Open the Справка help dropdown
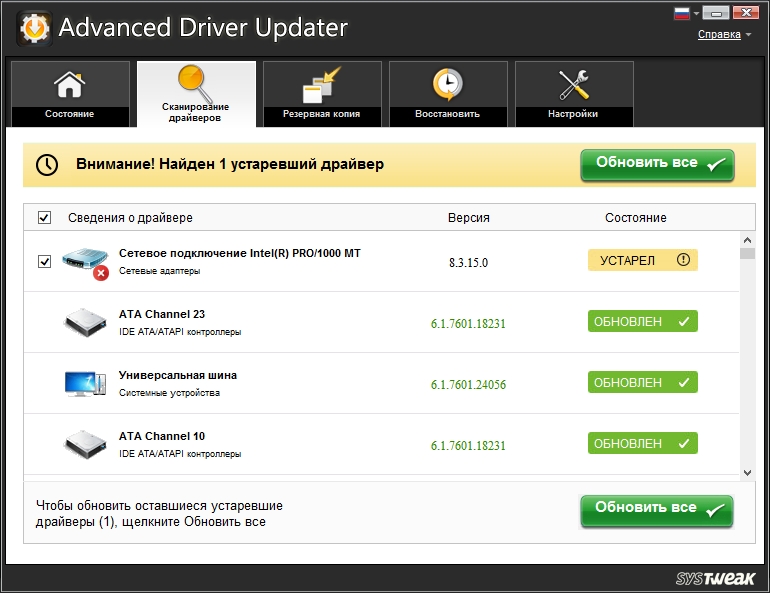Image resolution: width=770 pixels, height=593 pixels. point(723,35)
